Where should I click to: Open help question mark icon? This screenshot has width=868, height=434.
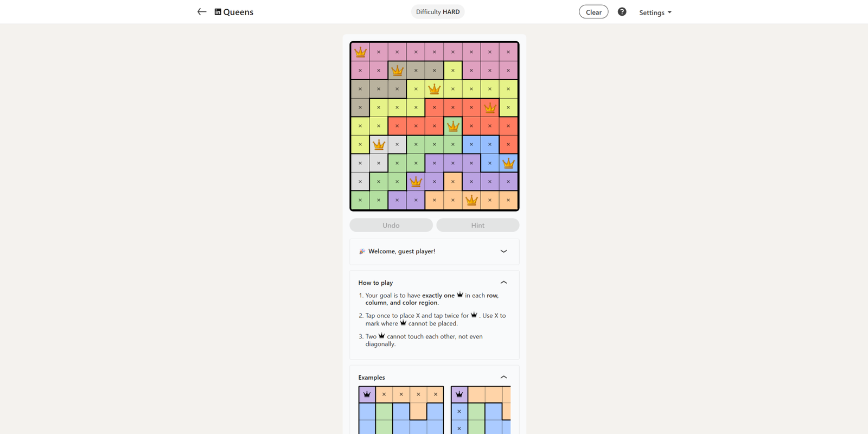coord(622,12)
